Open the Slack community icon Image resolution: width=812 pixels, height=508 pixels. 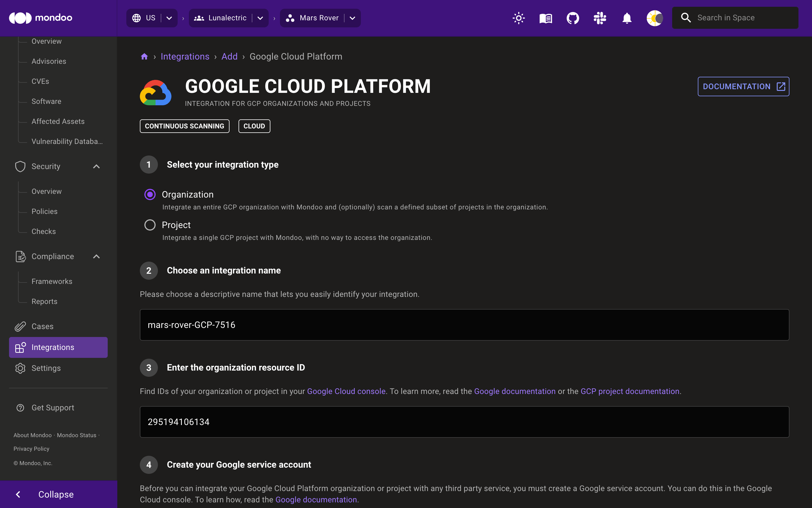600,18
